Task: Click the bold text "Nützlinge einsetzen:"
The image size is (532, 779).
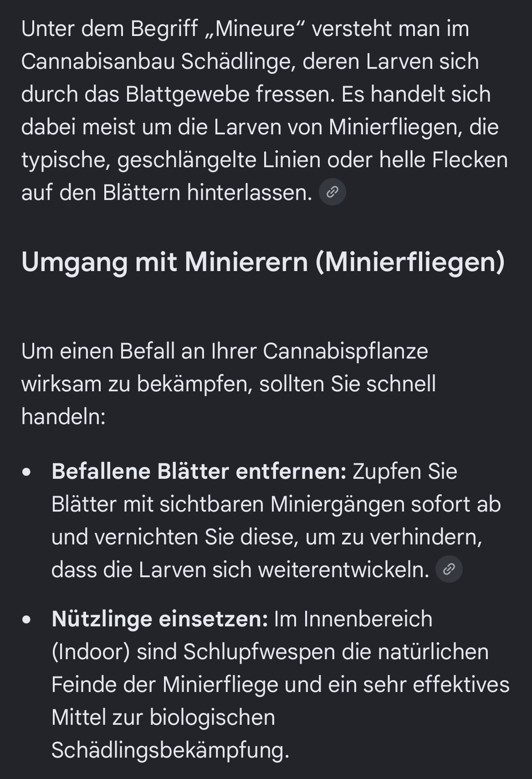Action: [x=160, y=619]
